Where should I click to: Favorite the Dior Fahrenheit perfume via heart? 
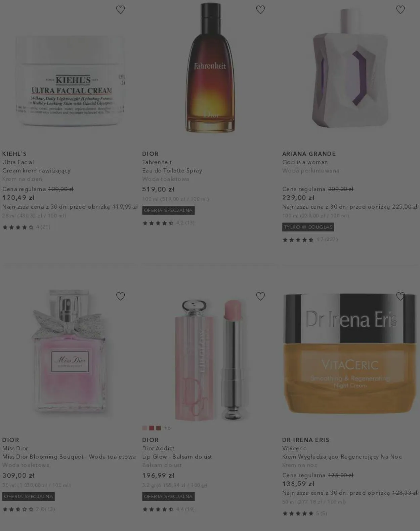pyautogui.click(x=260, y=10)
